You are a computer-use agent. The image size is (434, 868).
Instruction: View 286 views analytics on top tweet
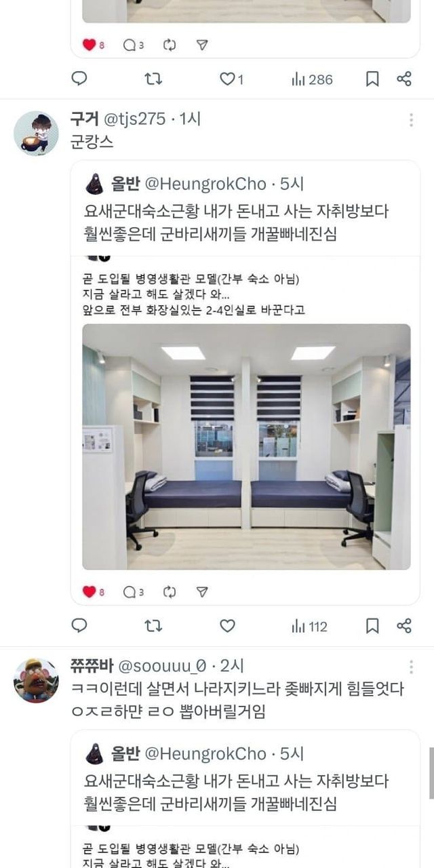[x=312, y=79]
